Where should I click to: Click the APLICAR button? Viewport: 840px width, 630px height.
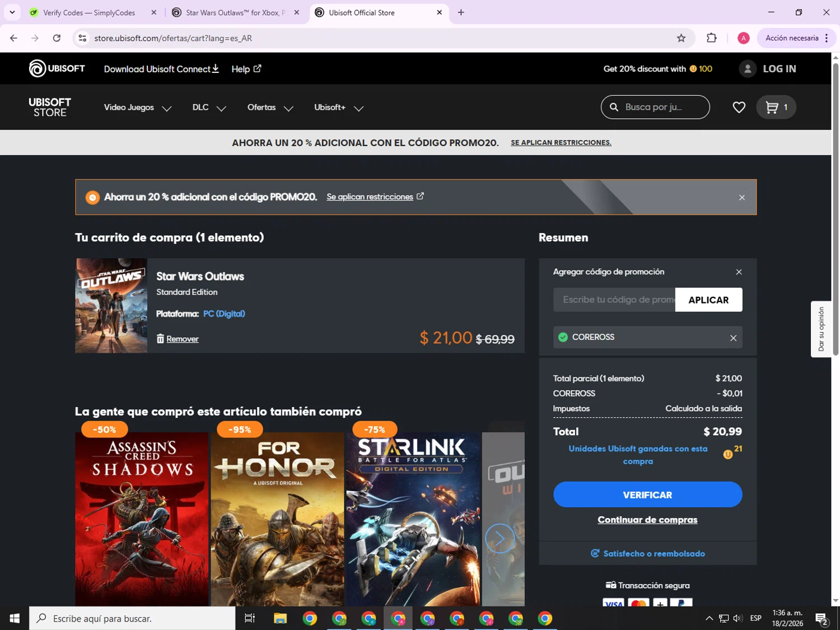[708, 300]
